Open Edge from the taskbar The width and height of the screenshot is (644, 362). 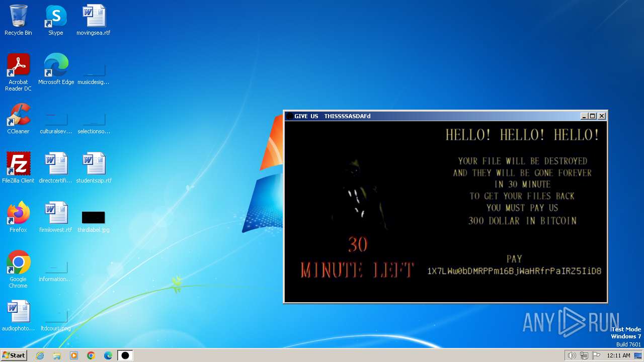click(108, 355)
